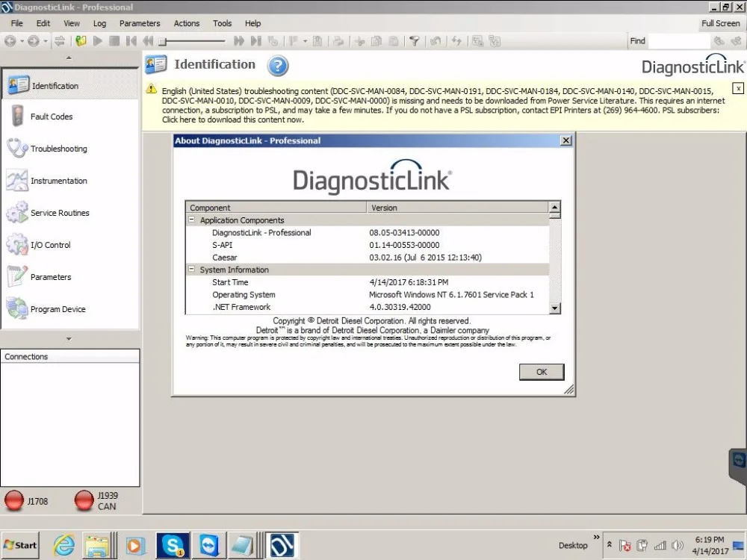
Task: Open the Service Routines panel
Action: (x=70, y=213)
